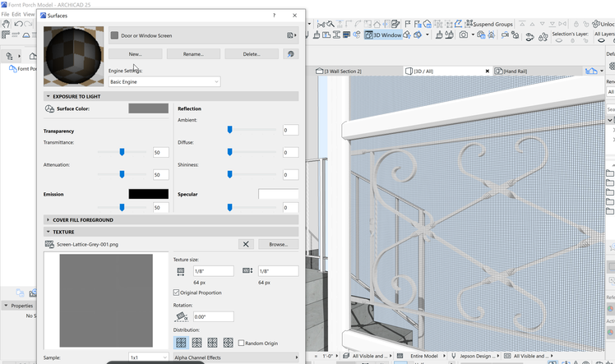Viewport: 615px width, 364px height.
Task: Click the New... surface button
Action: tap(136, 54)
